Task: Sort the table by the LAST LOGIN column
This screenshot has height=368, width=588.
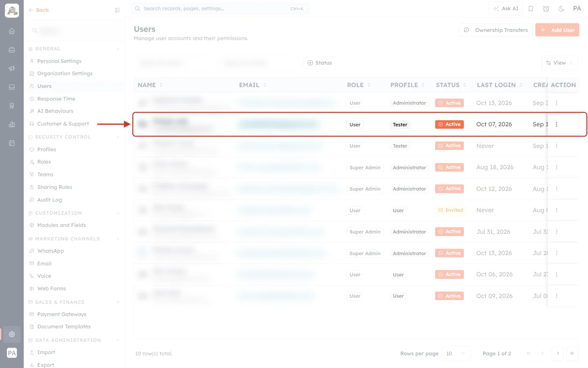Action: pyautogui.click(x=500, y=85)
